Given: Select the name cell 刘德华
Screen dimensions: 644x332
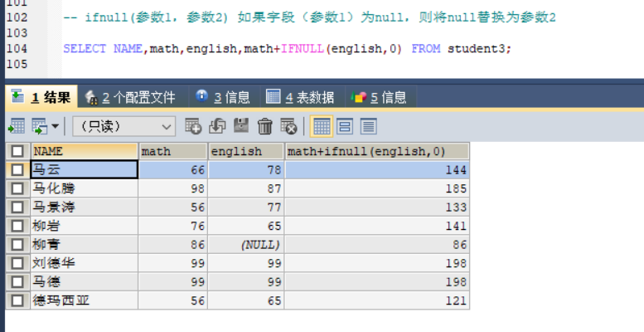Looking at the screenshot, I should pos(85,263).
